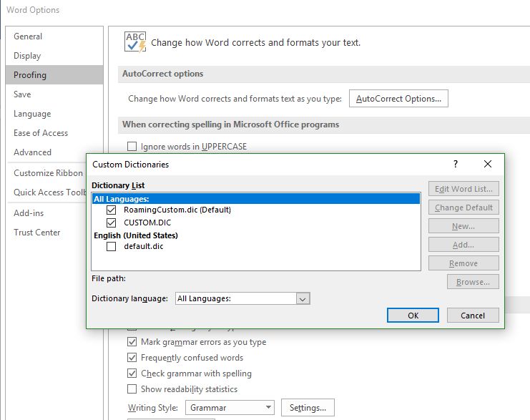The width and height of the screenshot is (530, 420).
Task: Toggle Mark grammar errors as you type
Action: pos(132,342)
